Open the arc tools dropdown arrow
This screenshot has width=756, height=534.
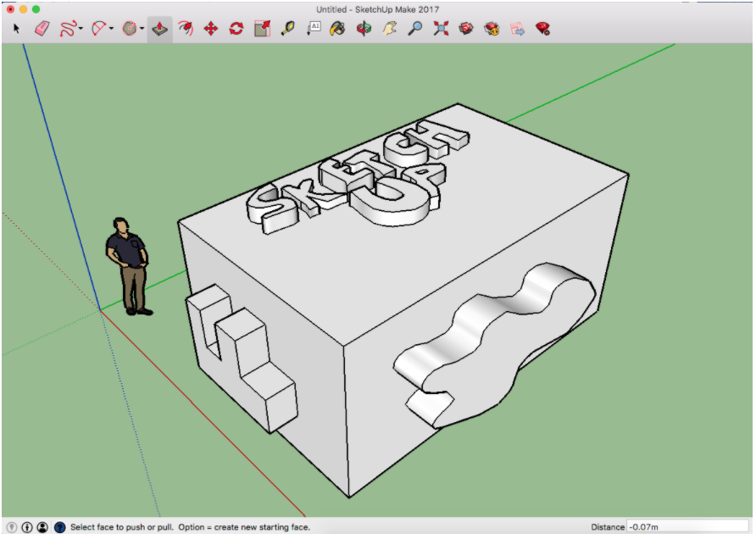click(111, 29)
